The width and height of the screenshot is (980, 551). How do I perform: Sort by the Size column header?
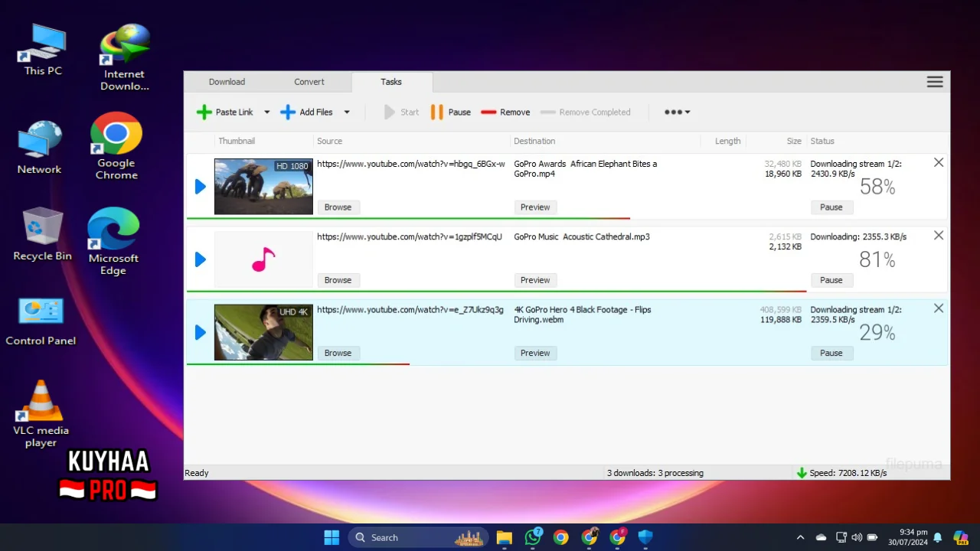(x=794, y=141)
